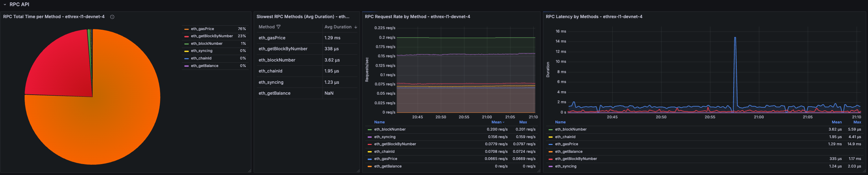Image resolution: width=868 pixels, height=175 pixels.
Task: Click the 1.29 ms duration cell
Action: 340,38
